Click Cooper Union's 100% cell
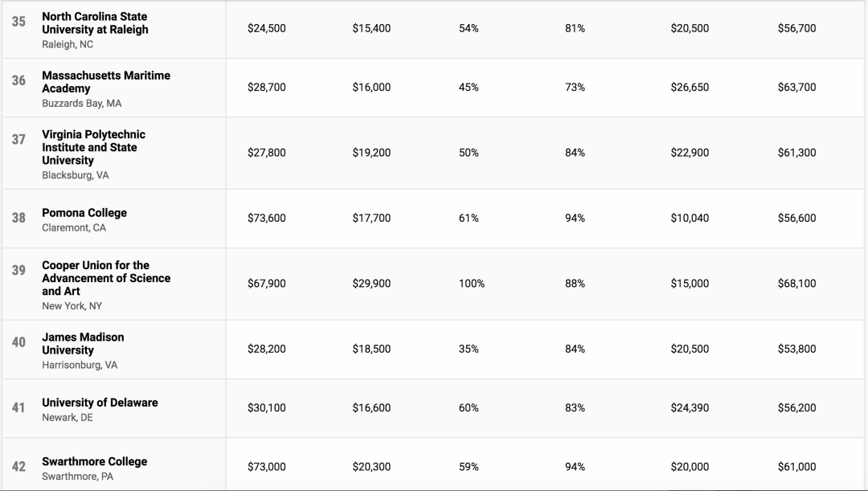This screenshot has width=868, height=491. click(x=471, y=284)
